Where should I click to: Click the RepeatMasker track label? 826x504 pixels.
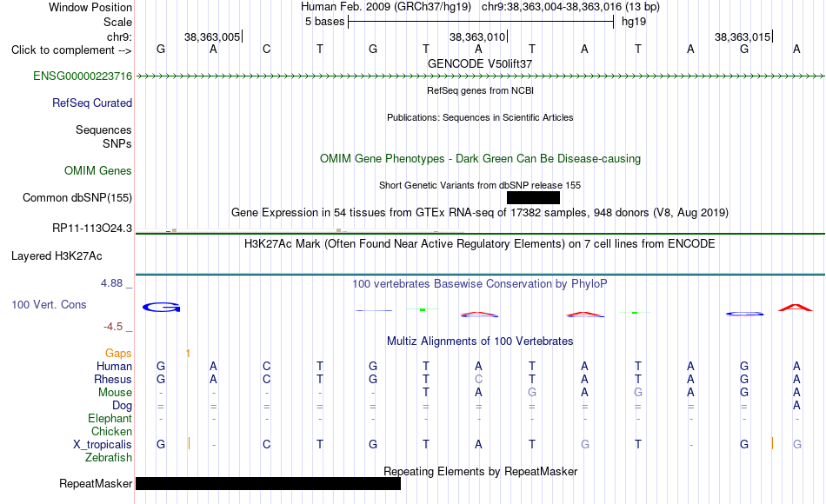pos(96,483)
